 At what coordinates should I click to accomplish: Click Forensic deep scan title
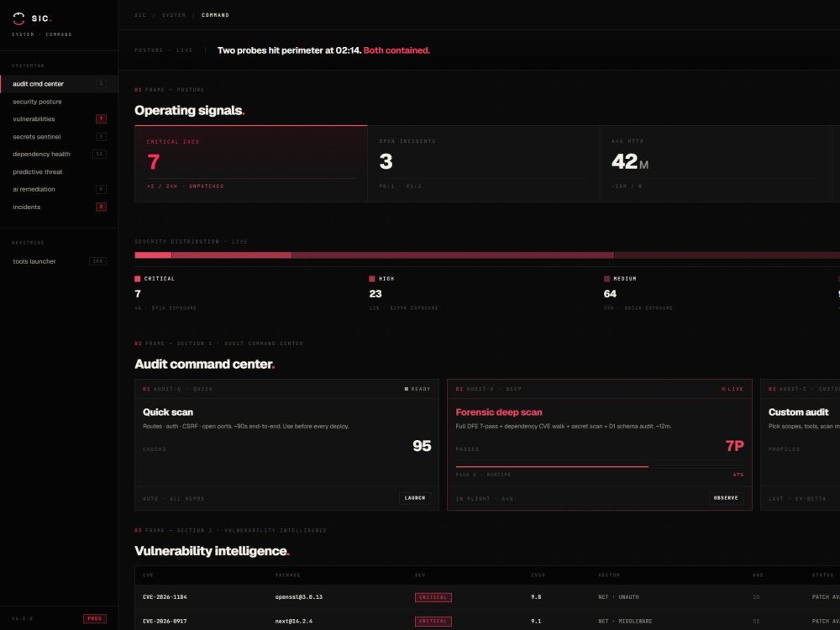pyautogui.click(x=499, y=412)
